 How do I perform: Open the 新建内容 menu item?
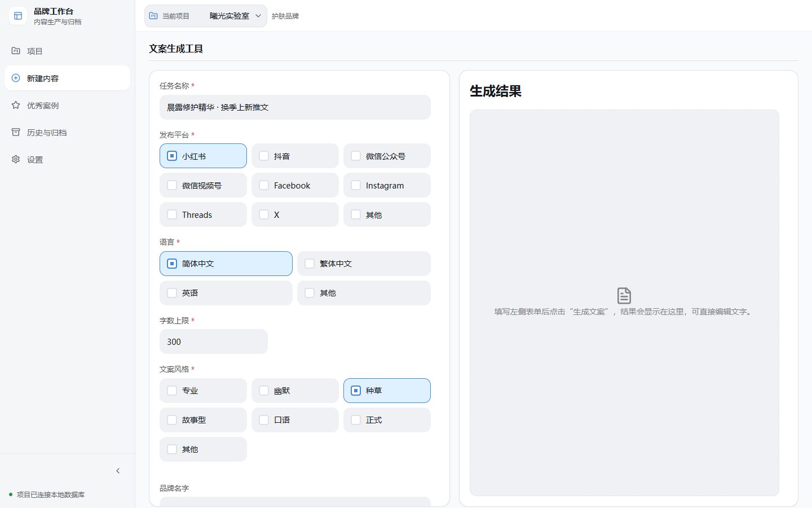click(68, 78)
